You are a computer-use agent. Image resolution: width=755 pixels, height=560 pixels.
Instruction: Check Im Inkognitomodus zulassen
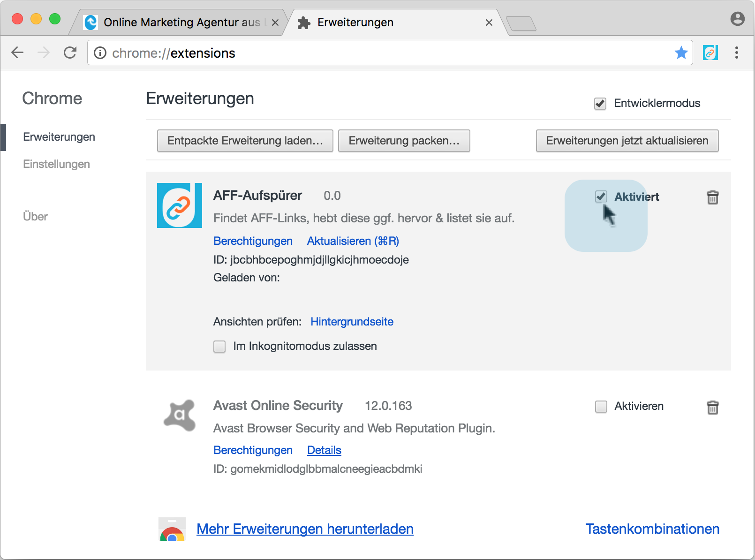[x=219, y=347]
